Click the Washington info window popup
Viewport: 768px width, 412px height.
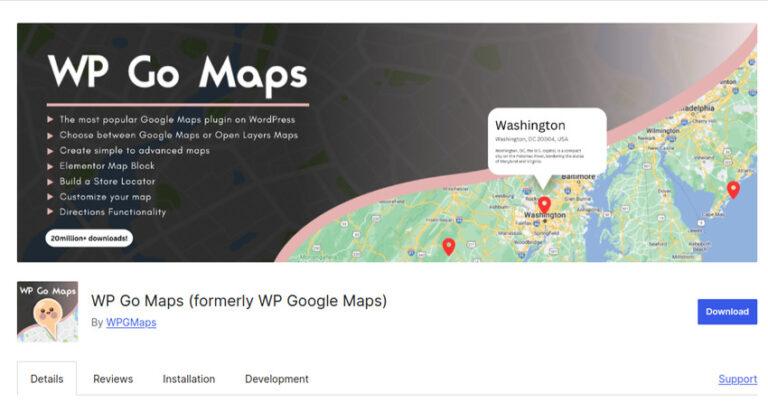pyautogui.click(x=547, y=141)
